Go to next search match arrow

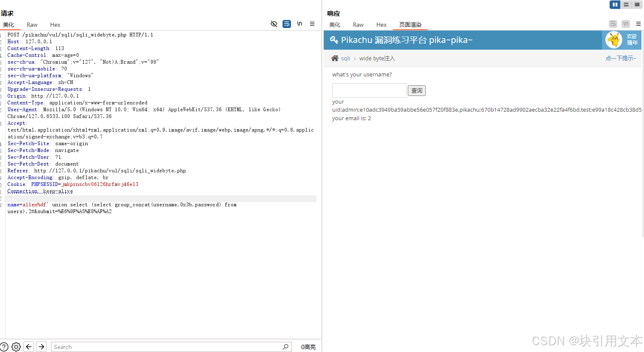[41, 347]
